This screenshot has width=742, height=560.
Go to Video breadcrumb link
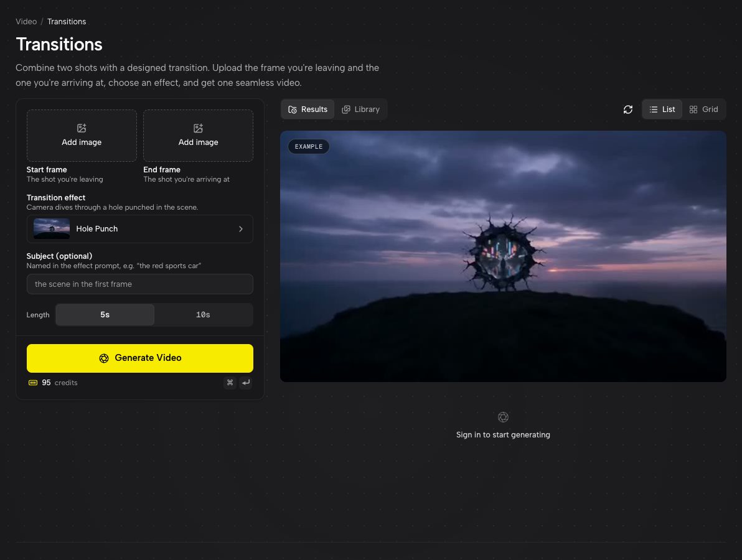(x=26, y=22)
